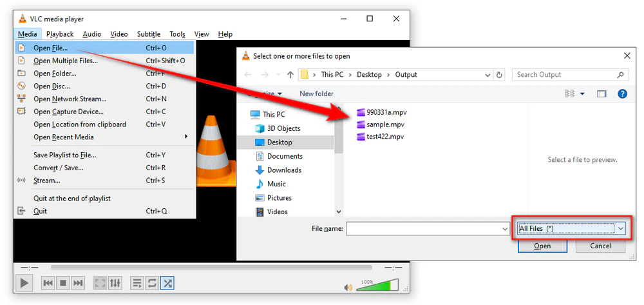Open the Tools menu

(178, 34)
